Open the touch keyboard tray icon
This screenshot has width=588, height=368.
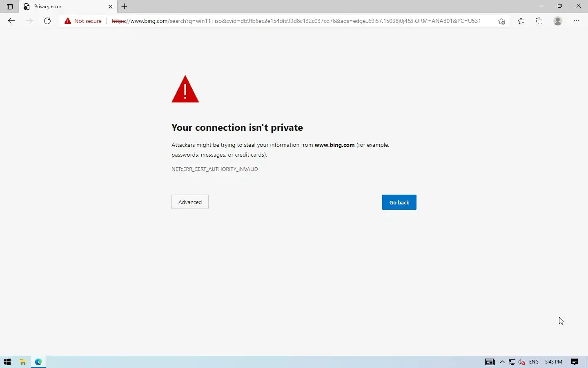tap(490, 362)
